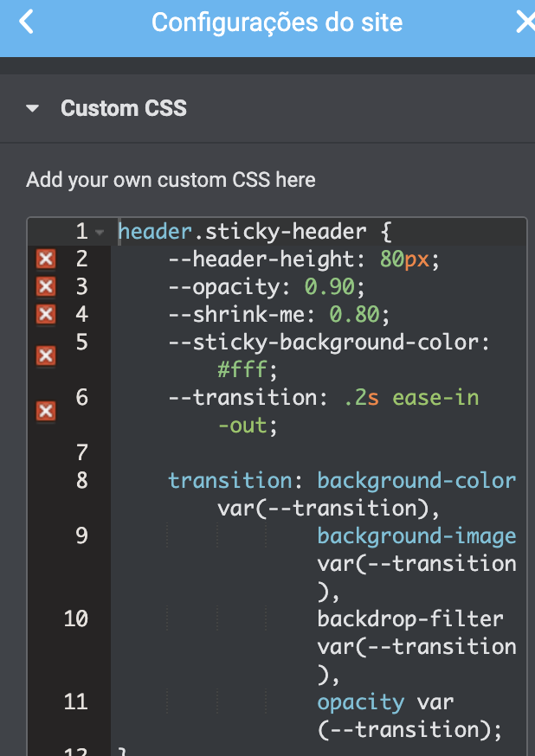The width and height of the screenshot is (535, 756).
Task: Click the 'transition' property on line 8
Action: pyautogui.click(x=230, y=481)
